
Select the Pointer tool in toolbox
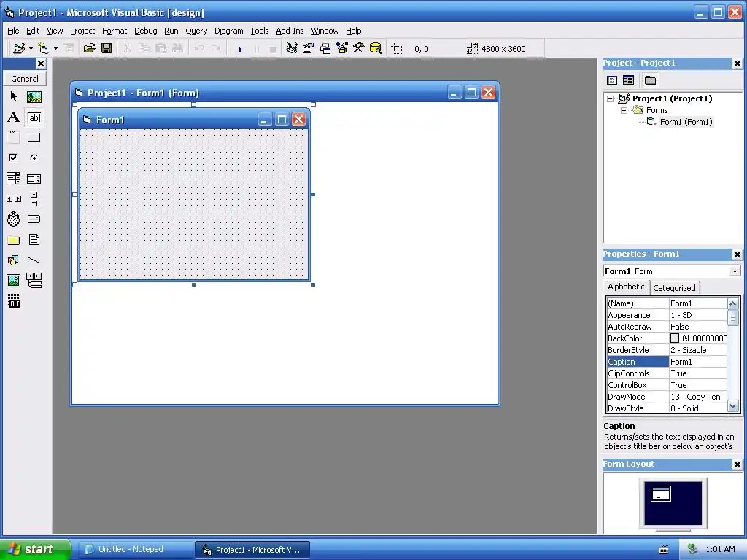(x=13, y=97)
